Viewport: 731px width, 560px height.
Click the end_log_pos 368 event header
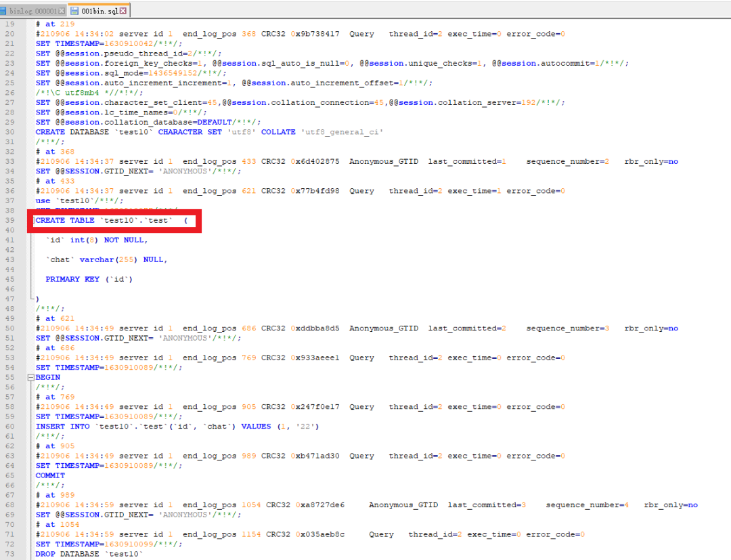click(x=301, y=34)
